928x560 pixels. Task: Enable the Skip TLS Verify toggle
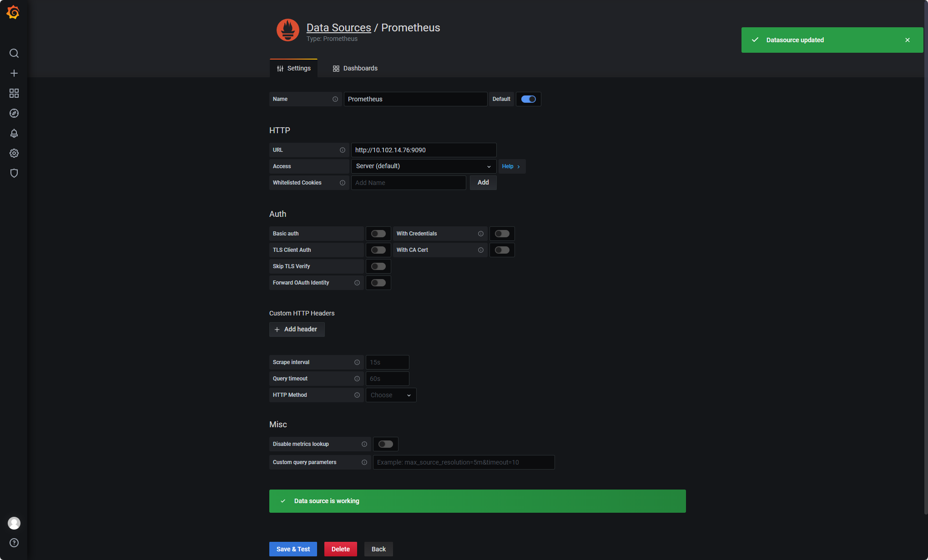[378, 266]
